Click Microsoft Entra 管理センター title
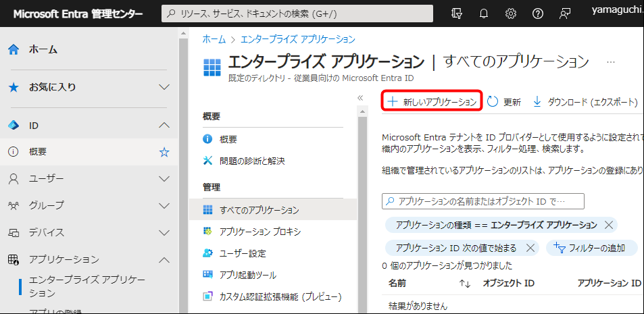Screen dimensions: 644x314 pos(78,14)
